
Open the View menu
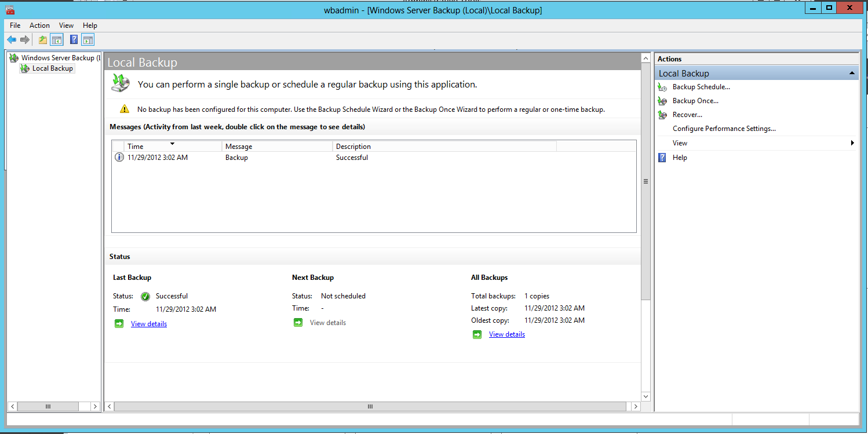click(x=67, y=25)
